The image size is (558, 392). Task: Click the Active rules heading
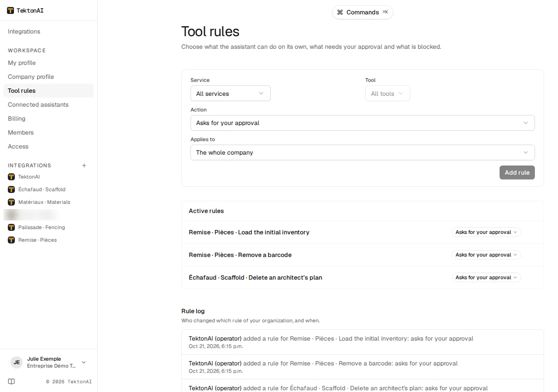point(206,211)
